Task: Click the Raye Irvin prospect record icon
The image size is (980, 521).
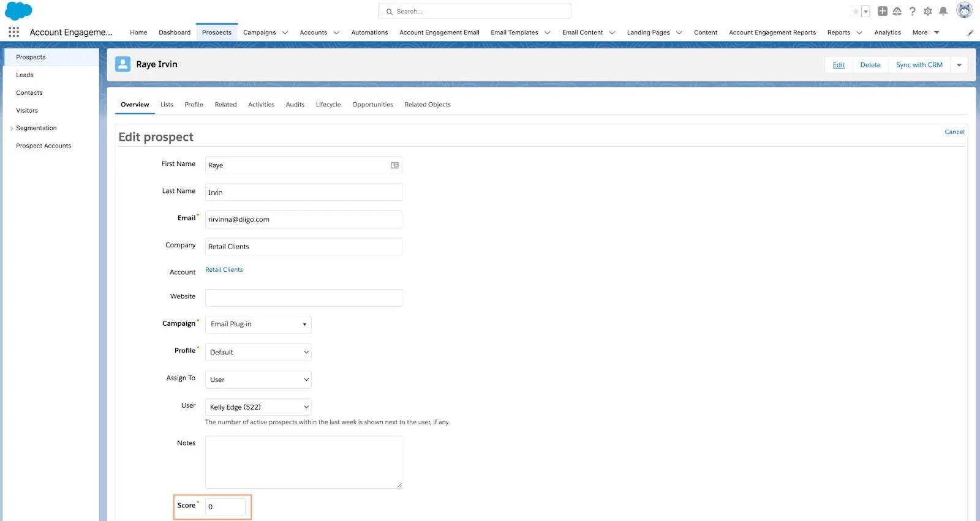Action: pyautogui.click(x=123, y=64)
